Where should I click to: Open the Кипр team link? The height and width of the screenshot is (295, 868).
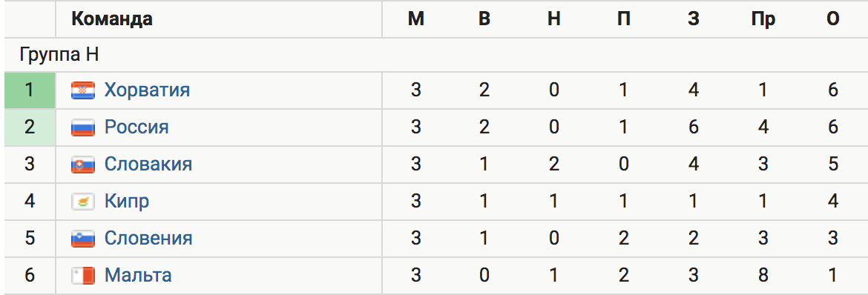pyautogui.click(x=127, y=202)
